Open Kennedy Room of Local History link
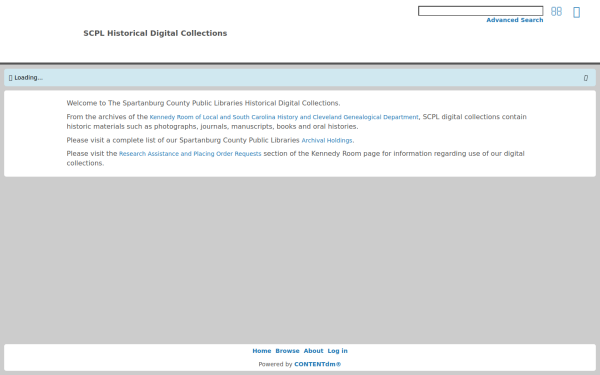The image size is (600, 375). click(284, 117)
